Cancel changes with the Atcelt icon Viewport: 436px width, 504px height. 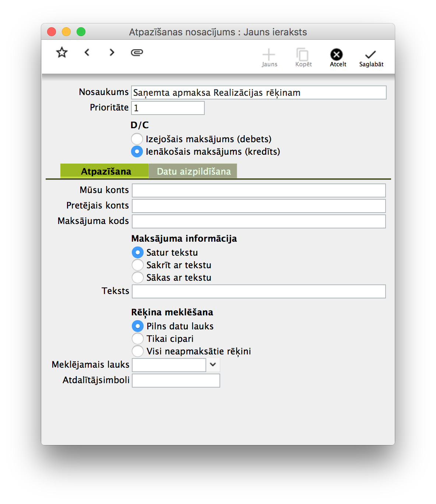pos(337,55)
